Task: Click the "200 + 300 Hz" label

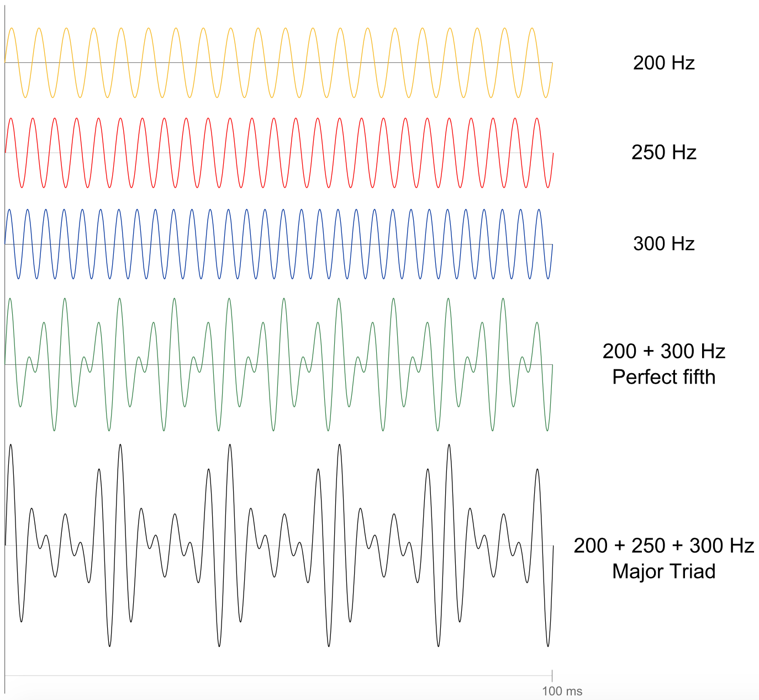Action: click(663, 351)
